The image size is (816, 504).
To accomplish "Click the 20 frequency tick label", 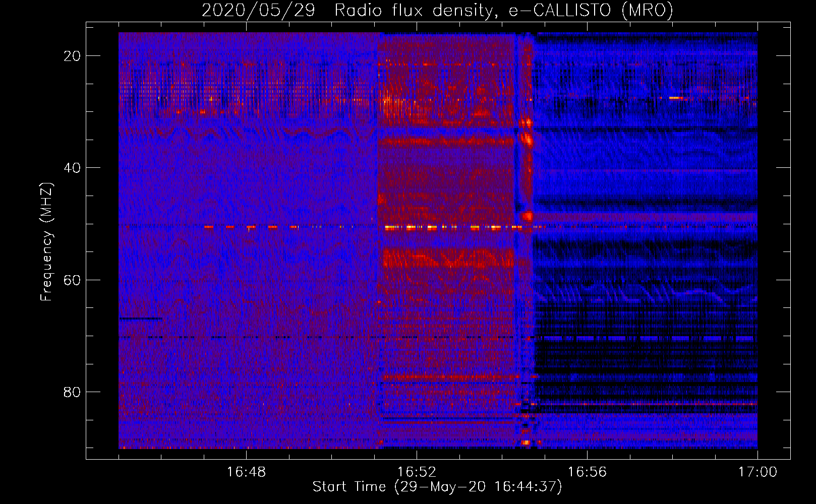I will (x=72, y=56).
